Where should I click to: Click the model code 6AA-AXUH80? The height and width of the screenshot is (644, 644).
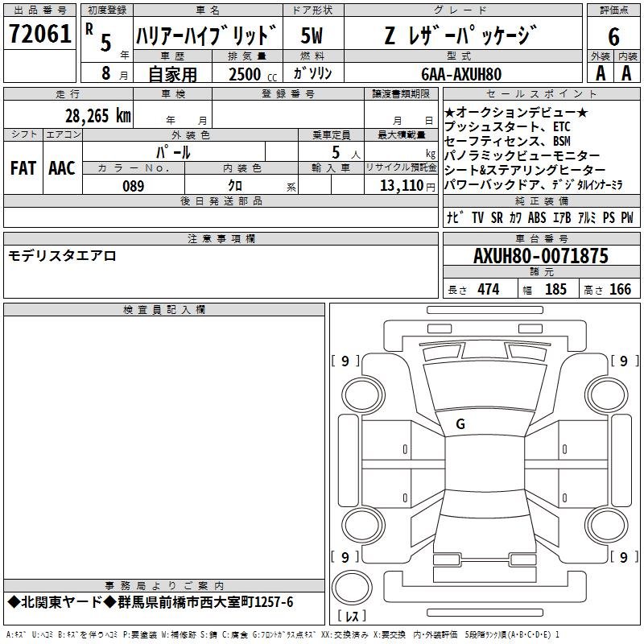[460, 74]
